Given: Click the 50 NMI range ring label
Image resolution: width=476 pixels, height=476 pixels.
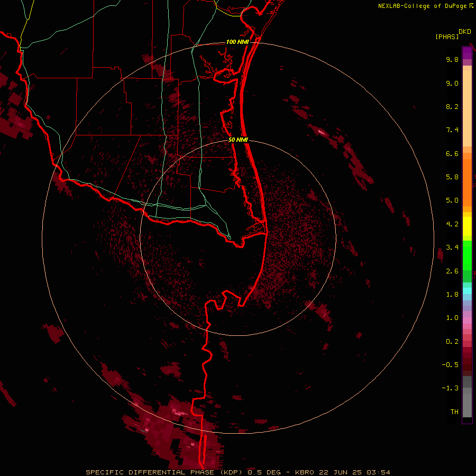Looking at the screenshot, I should pyautogui.click(x=238, y=140).
